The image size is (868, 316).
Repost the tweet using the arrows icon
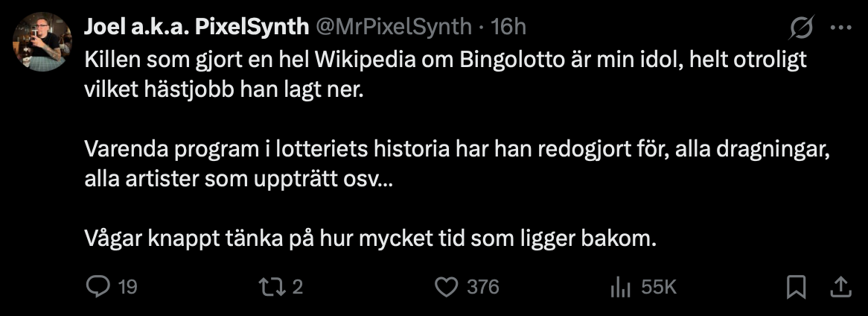(272, 287)
